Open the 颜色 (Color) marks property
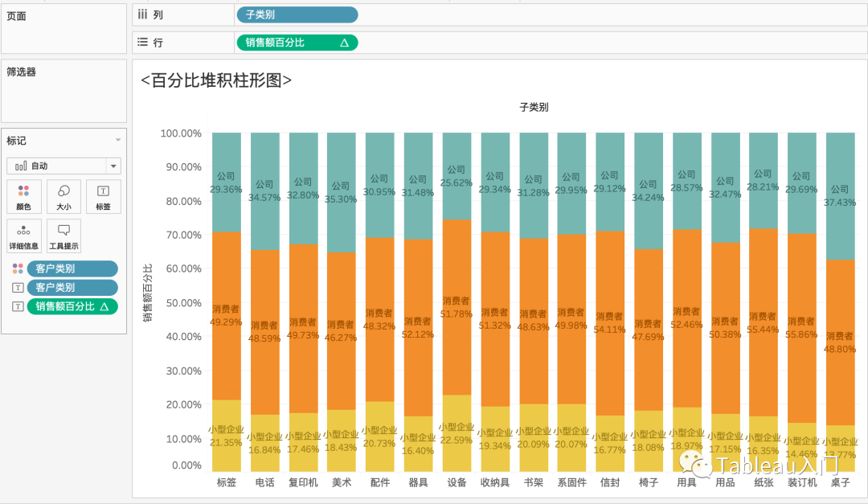 pos(24,196)
